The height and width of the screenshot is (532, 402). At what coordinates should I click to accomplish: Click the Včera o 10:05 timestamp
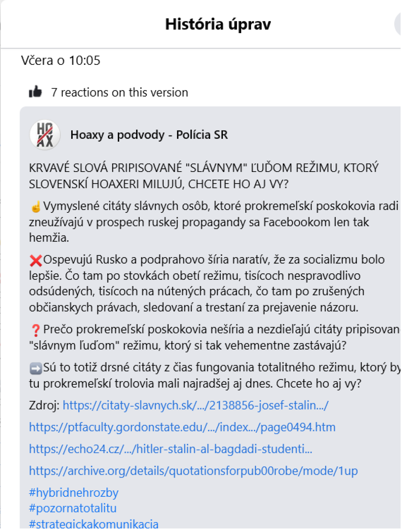click(61, 60)
